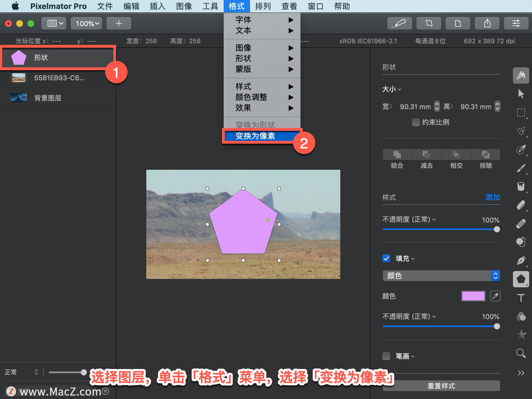
Task: Select the rectangular Selection tool
Action: [x=521, y=113]
